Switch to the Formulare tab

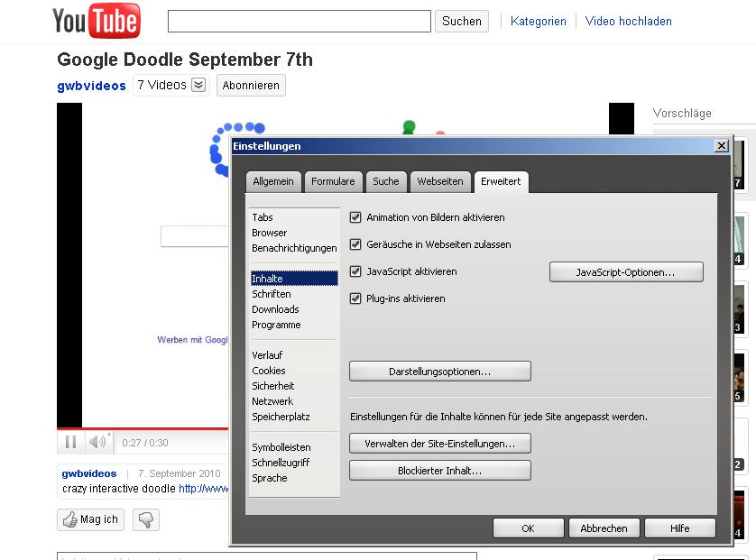pos(333,181)
